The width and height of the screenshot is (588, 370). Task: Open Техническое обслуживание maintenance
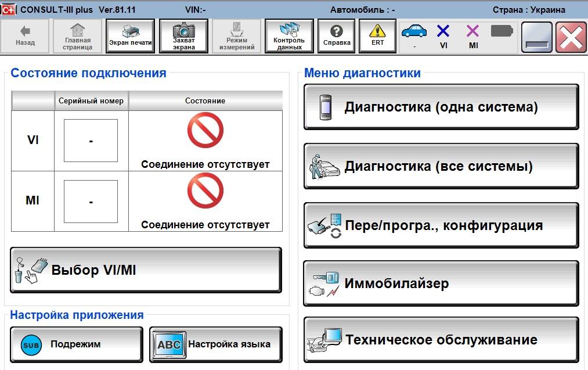click(441, 340)
